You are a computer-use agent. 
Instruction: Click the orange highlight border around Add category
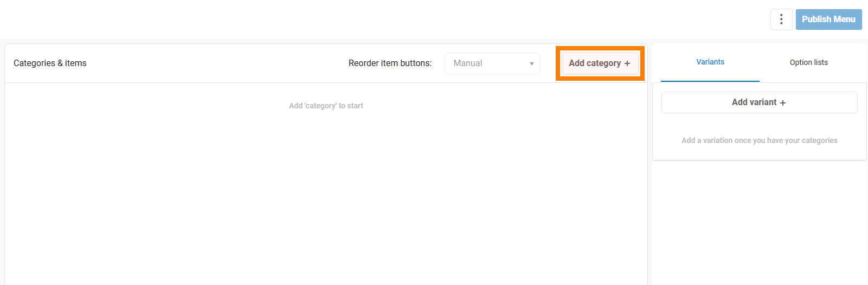600,48
